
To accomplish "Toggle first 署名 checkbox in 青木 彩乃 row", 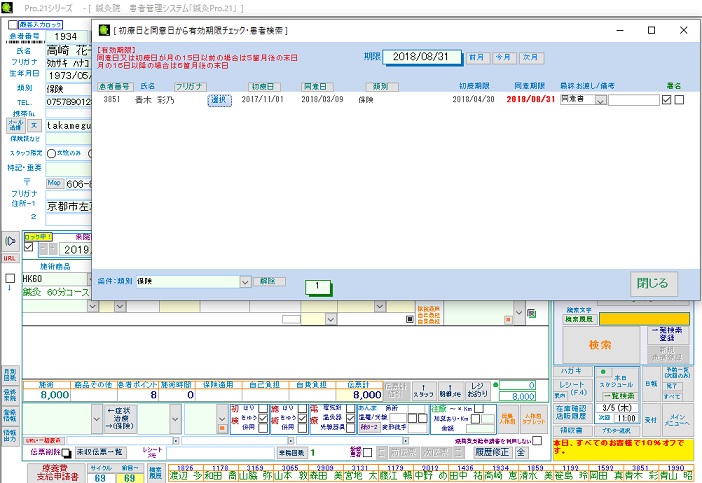I will point(666,99).
